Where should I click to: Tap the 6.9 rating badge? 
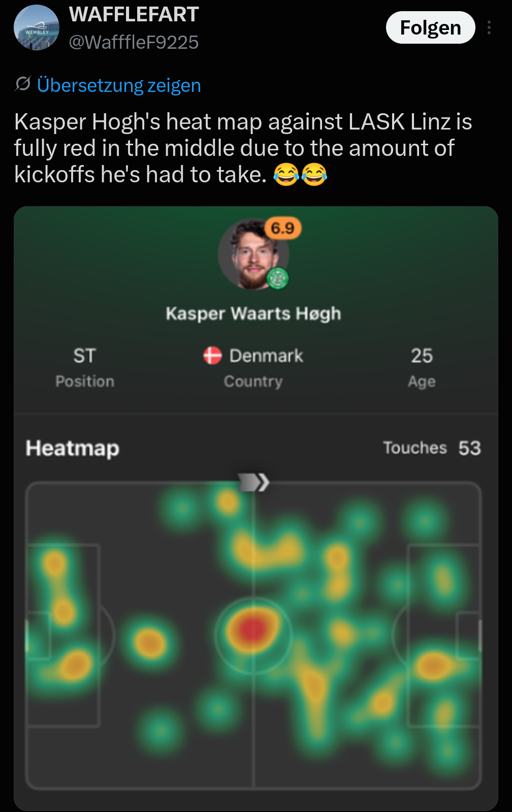pyautogui.click(x=283, y=228)
